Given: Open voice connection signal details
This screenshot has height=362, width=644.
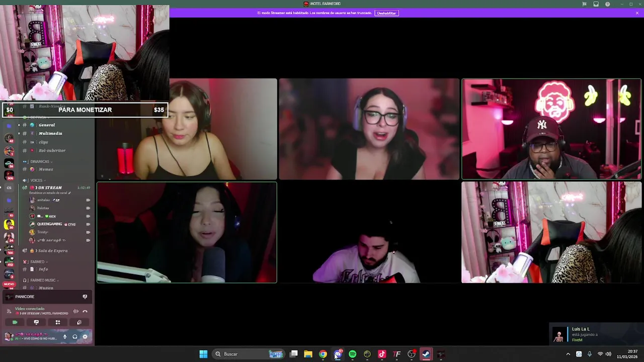Looking at the screenshot, I should (9, 311).
